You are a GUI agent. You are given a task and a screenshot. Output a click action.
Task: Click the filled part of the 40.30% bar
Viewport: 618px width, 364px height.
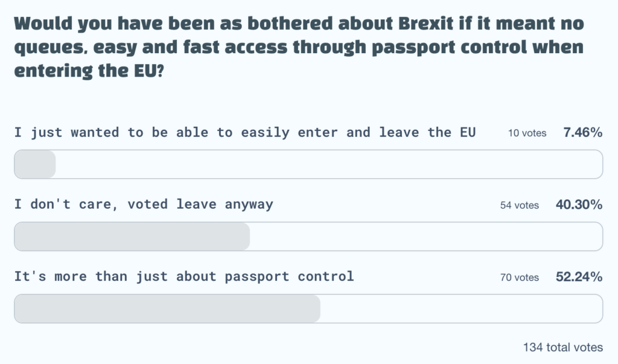[132, 237]
